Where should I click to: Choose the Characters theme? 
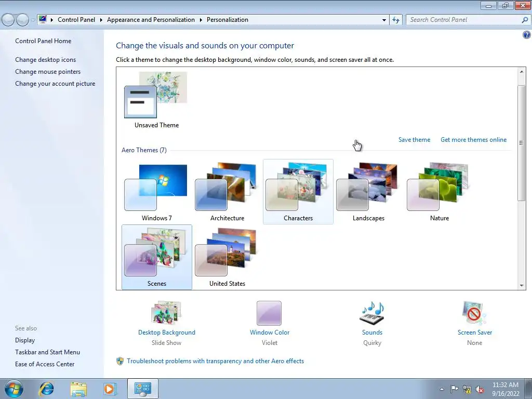(298, 192)
